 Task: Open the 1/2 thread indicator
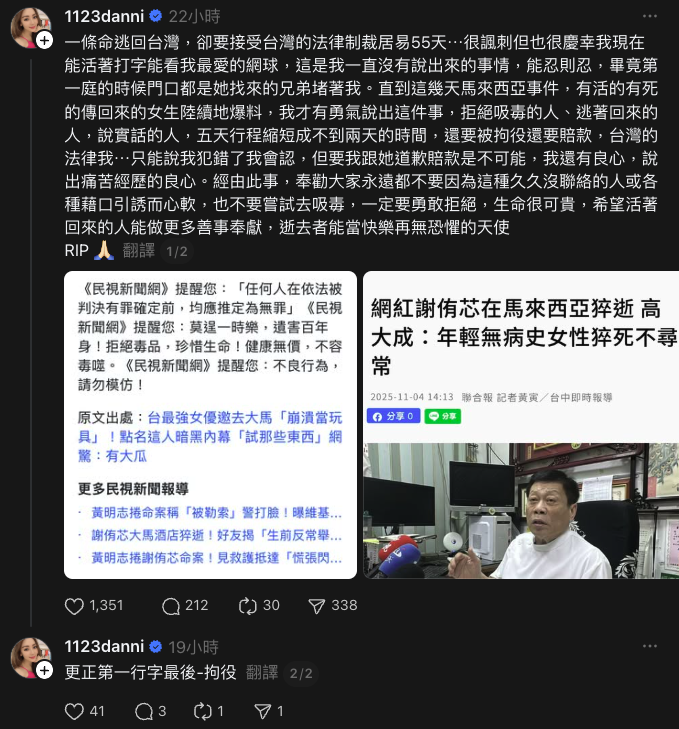[177, 252]
